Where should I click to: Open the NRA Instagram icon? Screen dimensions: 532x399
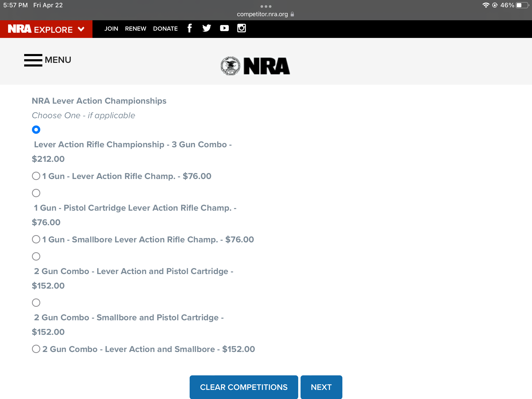click(242, 28)
